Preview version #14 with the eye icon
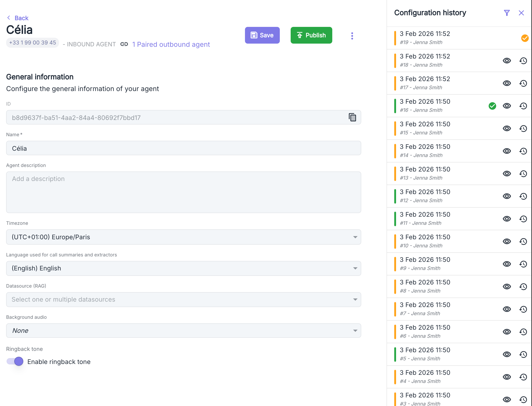Image resolution: width=532 pixels, height=406 pixels. point(507,151)
